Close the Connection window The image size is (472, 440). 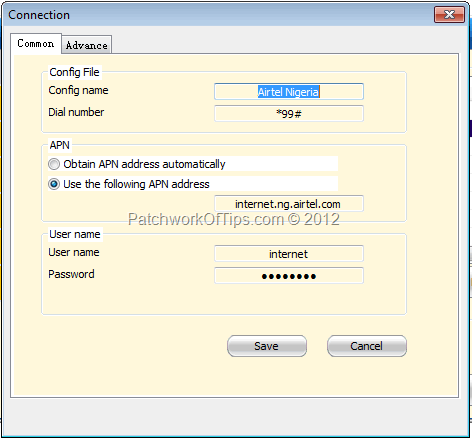[x=449, y=15]
